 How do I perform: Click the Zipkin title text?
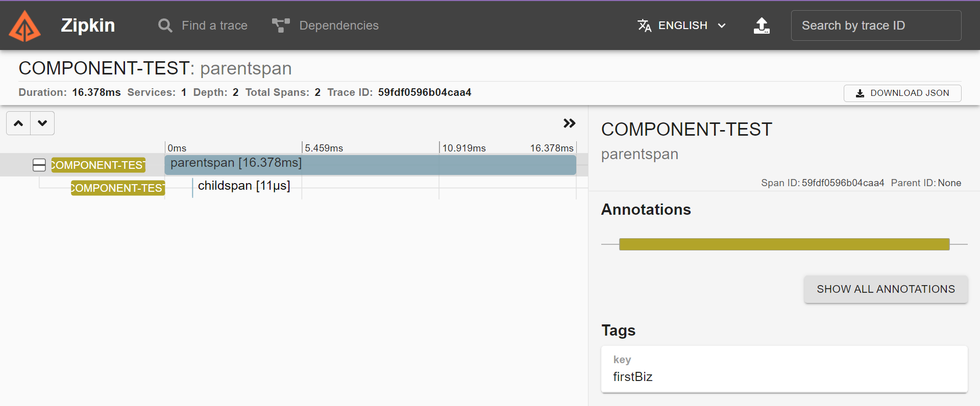coord(88,26)
